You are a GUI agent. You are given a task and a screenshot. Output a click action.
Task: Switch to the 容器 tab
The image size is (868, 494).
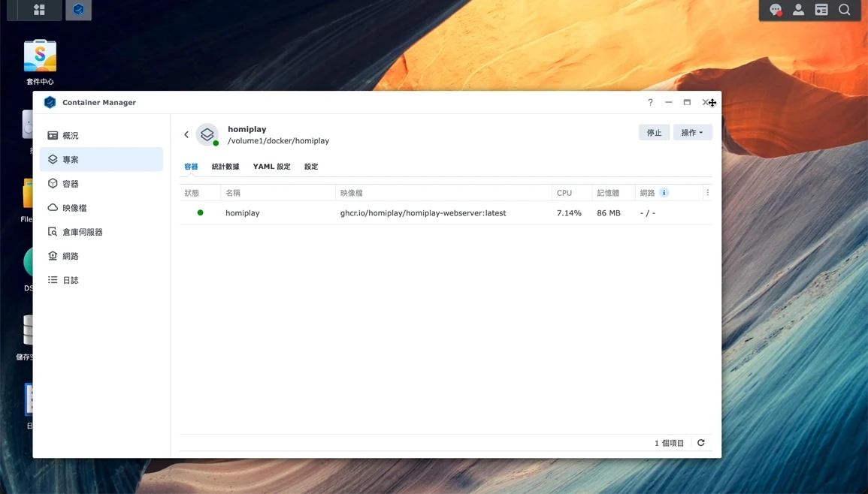pos(191,167)
